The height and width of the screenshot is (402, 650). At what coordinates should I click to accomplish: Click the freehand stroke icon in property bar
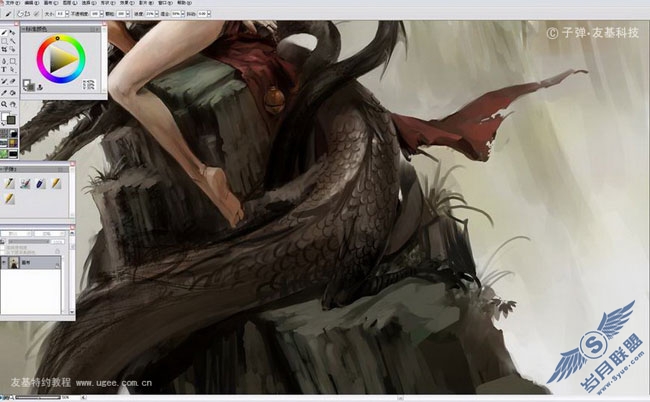tap(20, 14)
